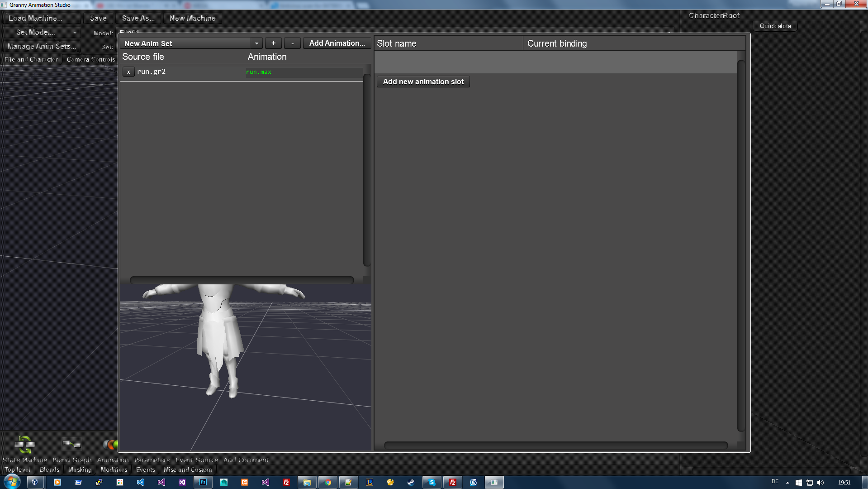Viewport: 868px width, 489px height.
Task: Click Add Animation button
Action: tap(337, 43)
